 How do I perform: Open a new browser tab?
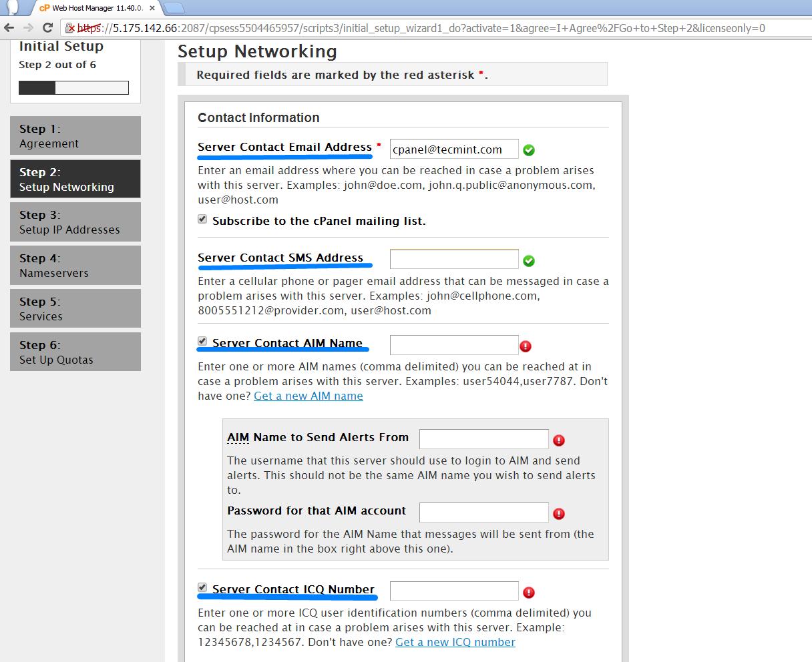174,8
